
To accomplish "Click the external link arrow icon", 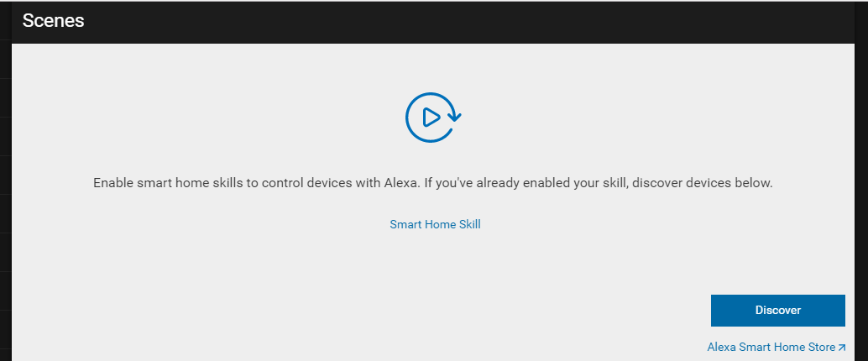I will coord(841,347).
